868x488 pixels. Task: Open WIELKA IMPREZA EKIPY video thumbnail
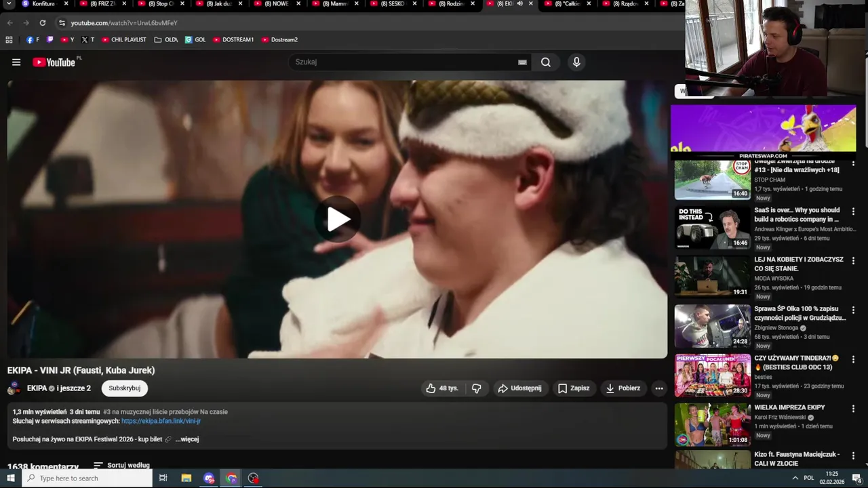[x=712, y=424]
